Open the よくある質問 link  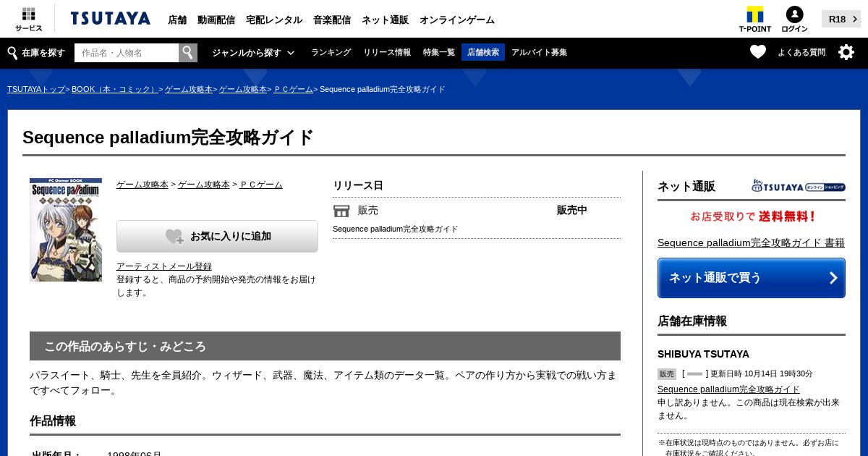click(x=801, y=52)
